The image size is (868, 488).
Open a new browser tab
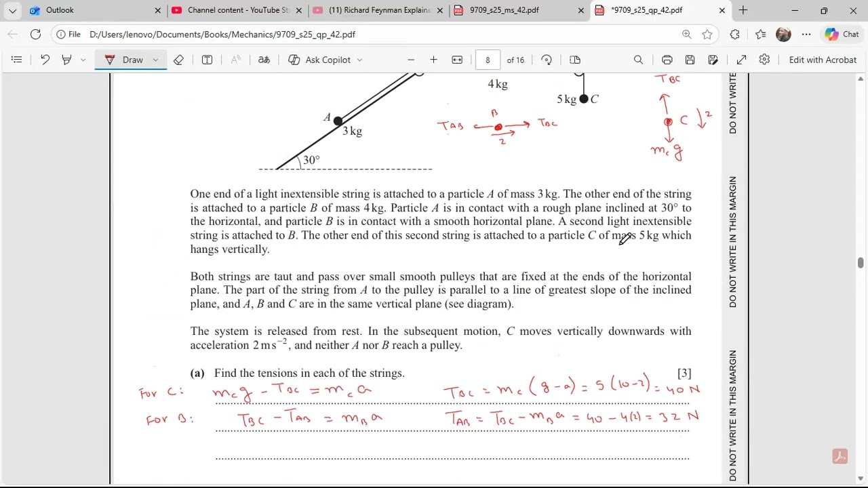click(x=743, y=10)
